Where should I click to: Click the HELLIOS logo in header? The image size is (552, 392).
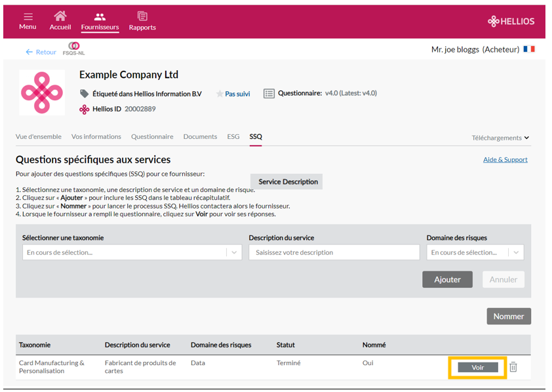click(x=511, y=21)
